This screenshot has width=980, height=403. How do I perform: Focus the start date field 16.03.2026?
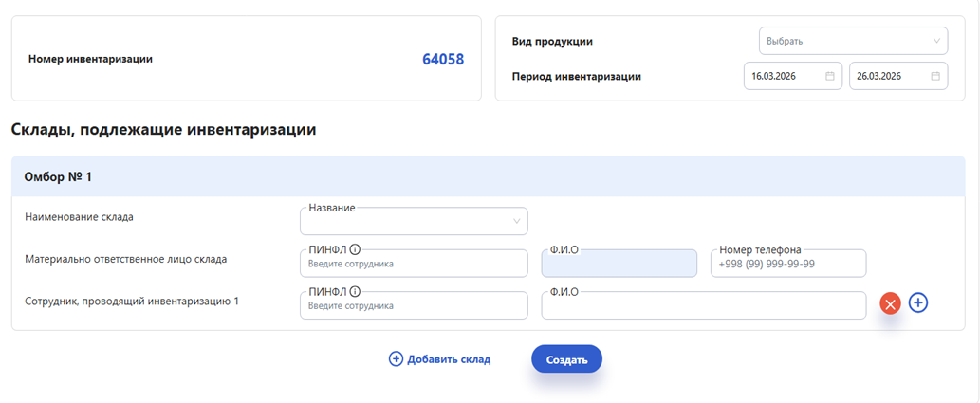(x=784, y=76)
